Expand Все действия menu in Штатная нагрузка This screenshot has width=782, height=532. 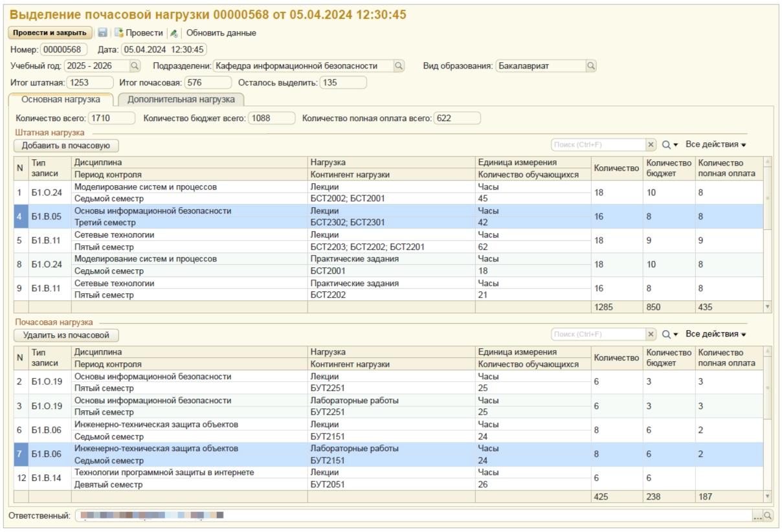(715, 145)
